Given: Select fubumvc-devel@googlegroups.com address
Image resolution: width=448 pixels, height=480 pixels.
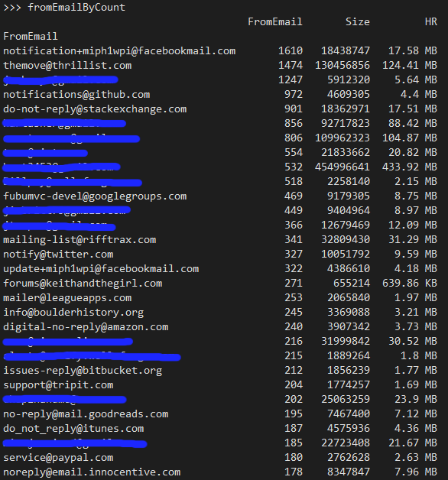Looking at the screenshot, I should pos(95,196).
